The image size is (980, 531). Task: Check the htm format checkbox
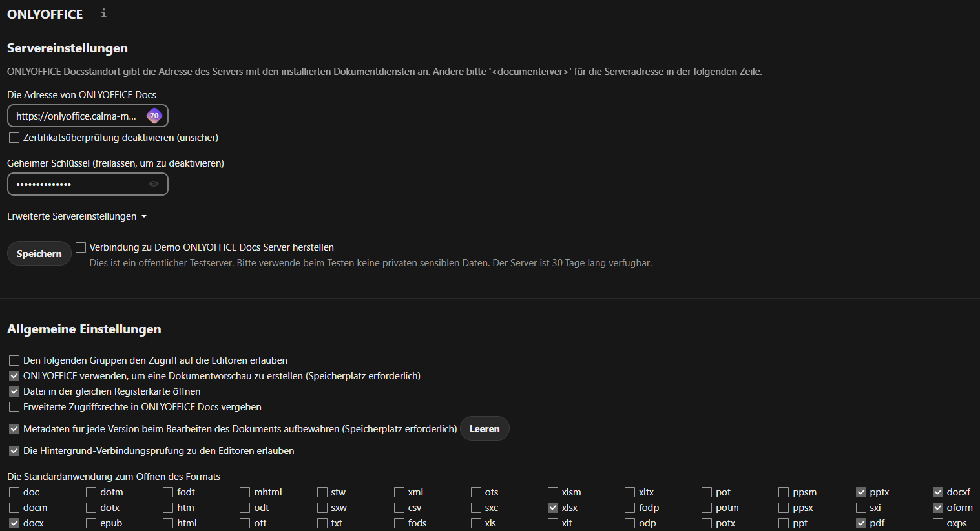tap(168, 508)
